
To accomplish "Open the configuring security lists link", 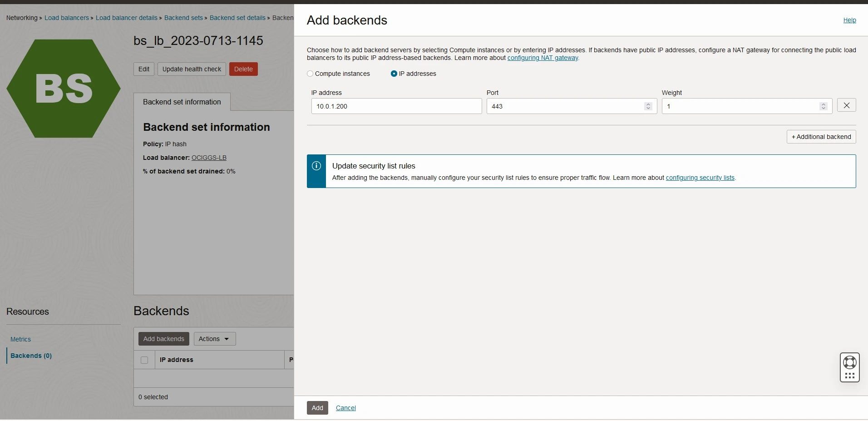I will 700,178.
